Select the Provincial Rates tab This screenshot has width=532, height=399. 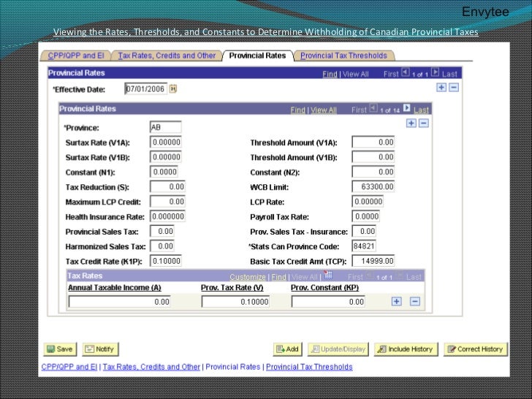(257, 56)
